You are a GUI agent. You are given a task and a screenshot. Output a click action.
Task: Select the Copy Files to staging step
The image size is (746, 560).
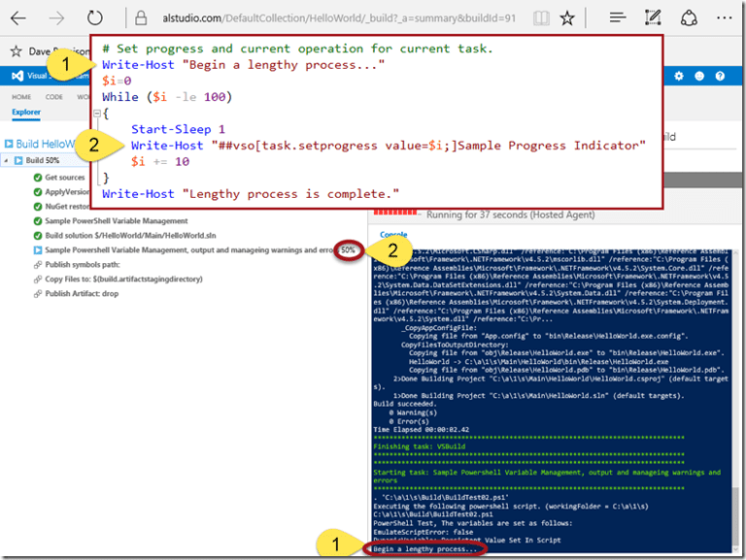123,280
